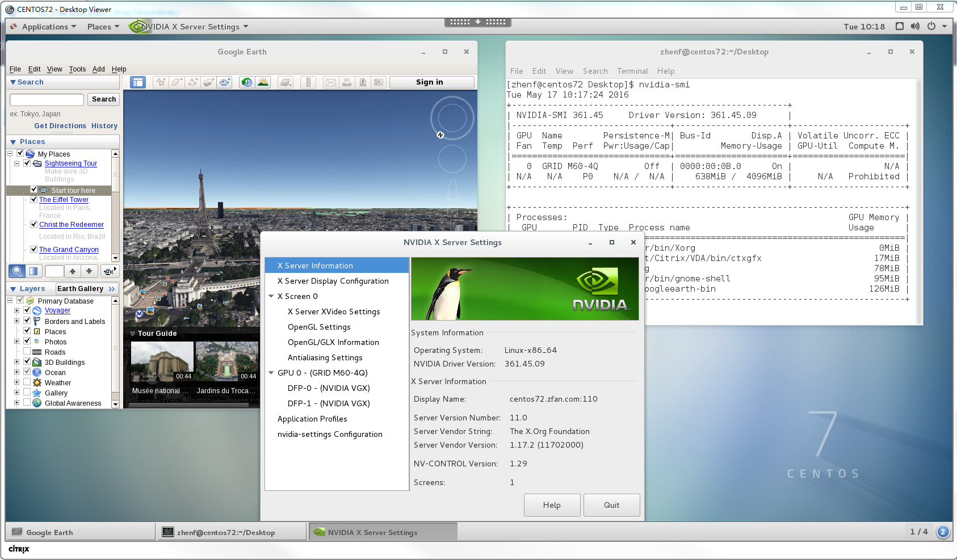Viewport: 957px width, 560px height.
Task: Uncheck the 3D Buildings layer
Action: point(27,362)
